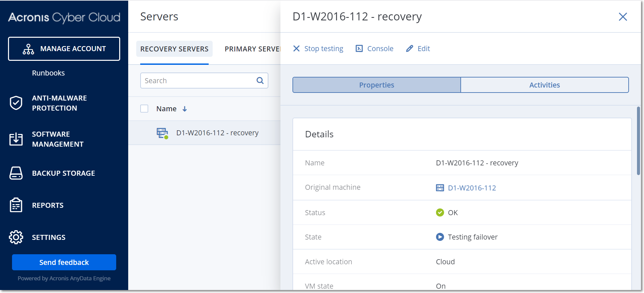The height and width of the screenshot is (293, 644).
Task: Click the Manage Account hierarchy icon
Action: coord(28,49)
